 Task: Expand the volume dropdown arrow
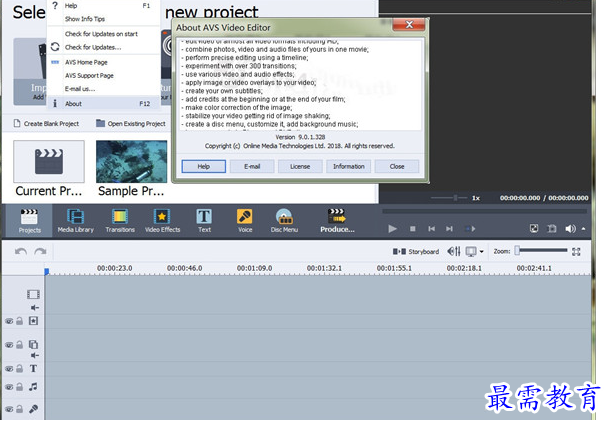(583, 229)
